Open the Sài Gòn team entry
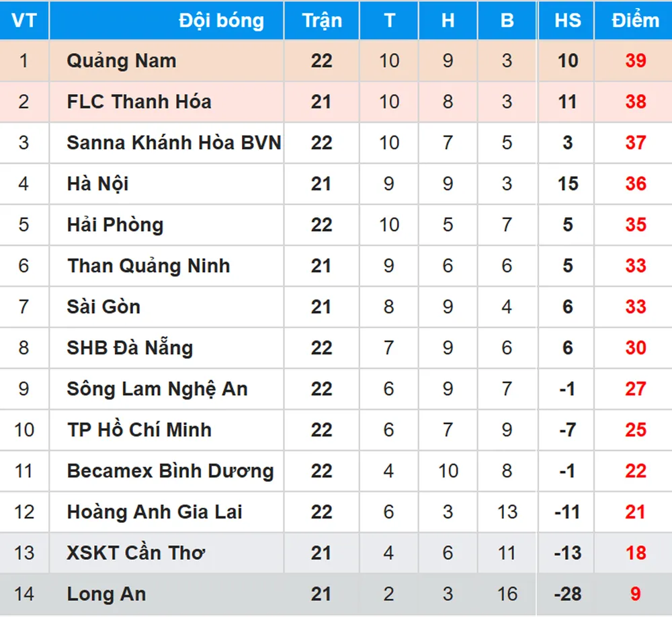Image resolution: width=672 pixels, height=617 pixels. click(x=103, y=307)
